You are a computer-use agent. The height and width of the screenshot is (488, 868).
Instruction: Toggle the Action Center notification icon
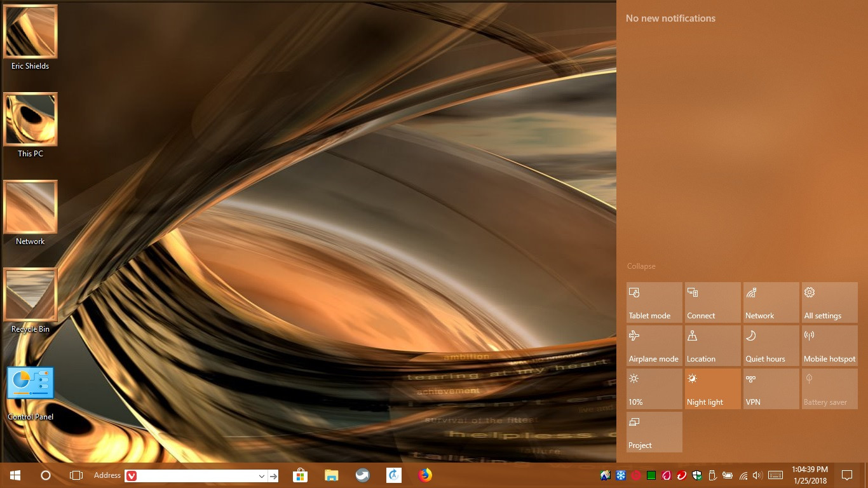click(847, 475)
